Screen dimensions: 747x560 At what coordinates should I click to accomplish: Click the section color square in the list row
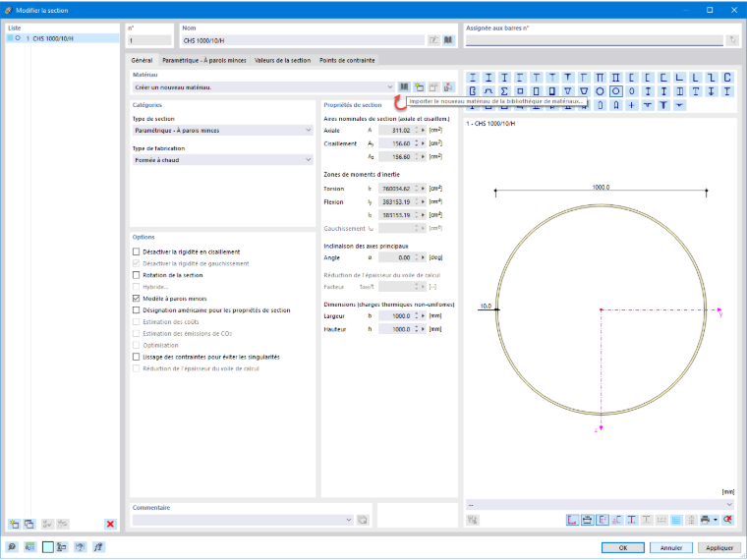coord(10,38)
